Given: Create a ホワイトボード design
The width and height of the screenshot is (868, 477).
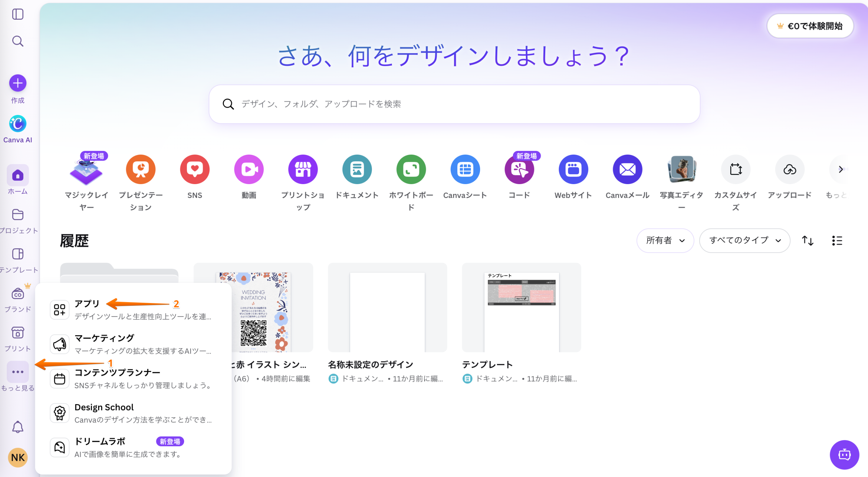Looking at the screenshot, I should click(x=411, y=182).
